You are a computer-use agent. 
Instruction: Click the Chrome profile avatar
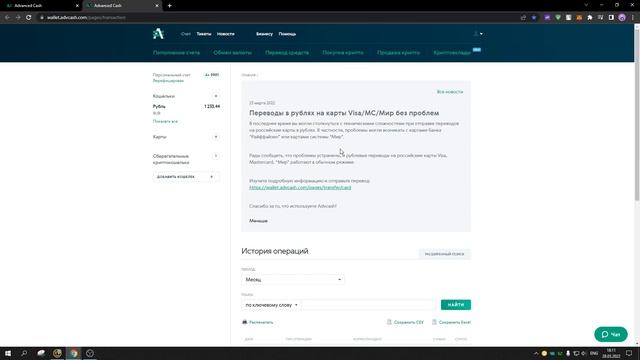tap(622, 18)
